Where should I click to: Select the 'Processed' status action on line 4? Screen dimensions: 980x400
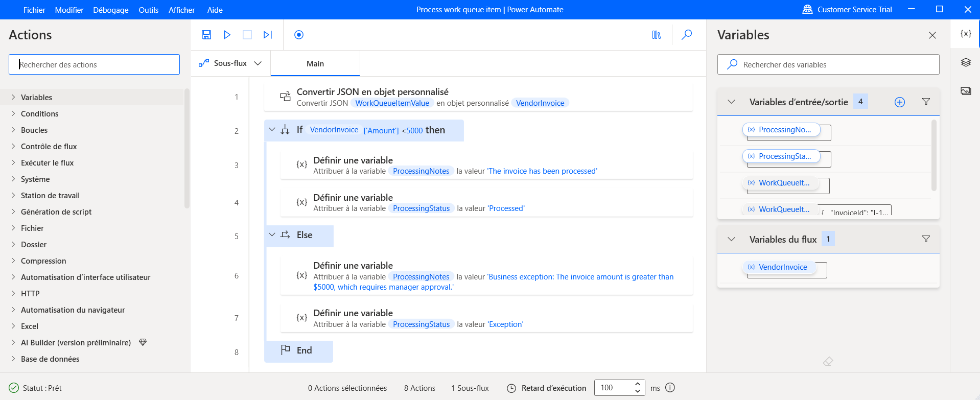click(x=486, y=202)
